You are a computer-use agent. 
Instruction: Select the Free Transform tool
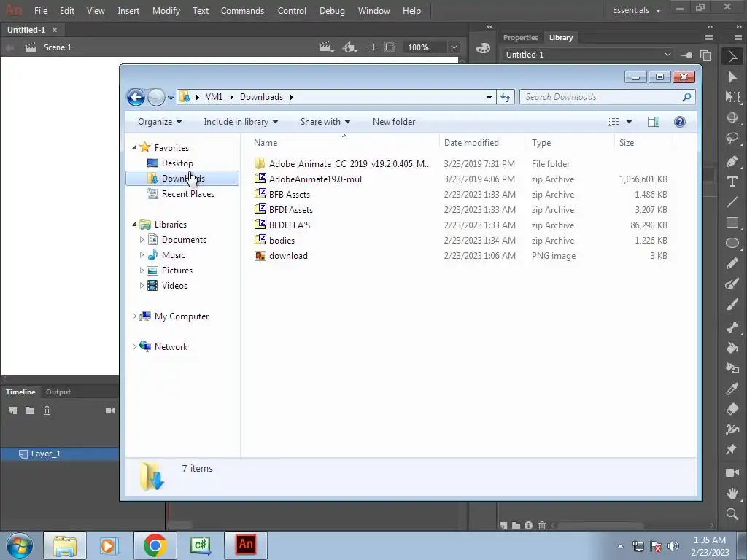732,97
